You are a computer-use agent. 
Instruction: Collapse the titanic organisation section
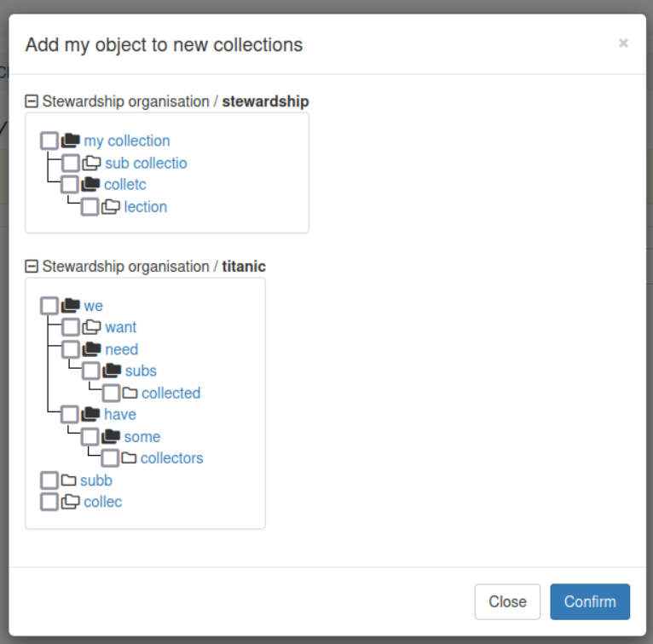coord(32,267)
